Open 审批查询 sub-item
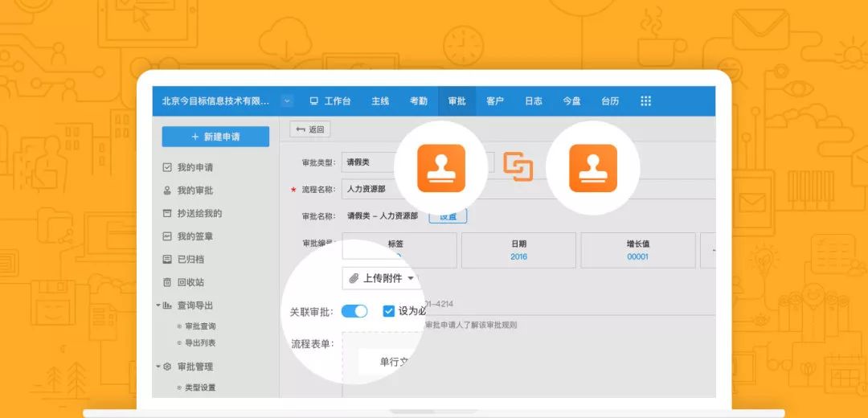The image size is (868, 418). (200, 326)
